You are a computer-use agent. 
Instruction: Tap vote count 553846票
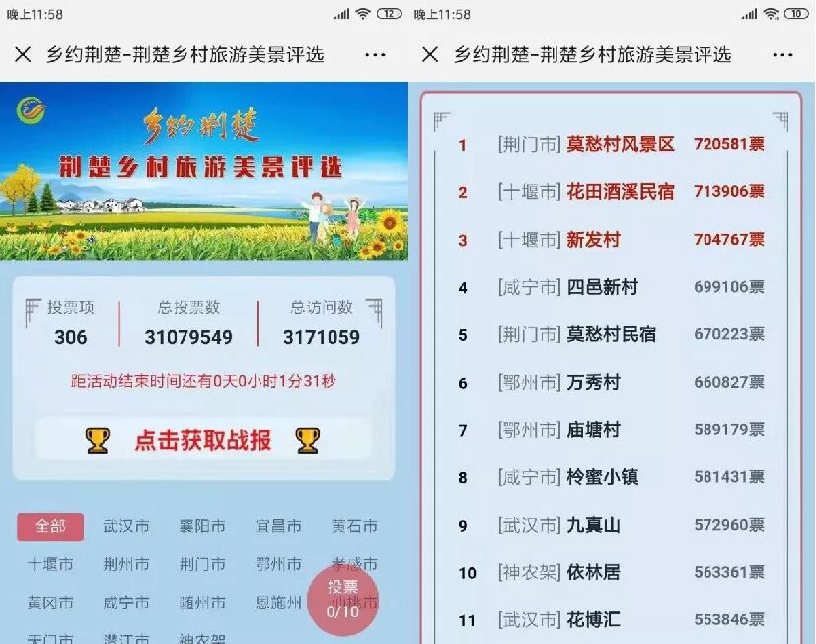tap(729, 620)
